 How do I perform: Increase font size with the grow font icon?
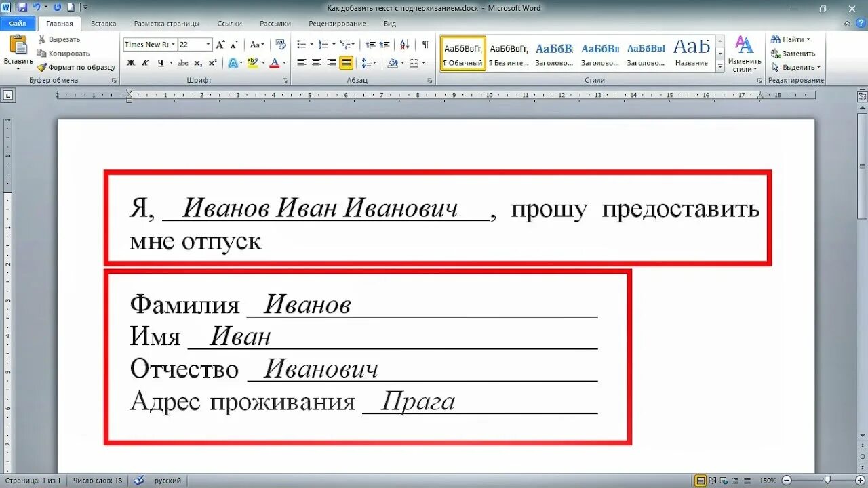(220, 45)
